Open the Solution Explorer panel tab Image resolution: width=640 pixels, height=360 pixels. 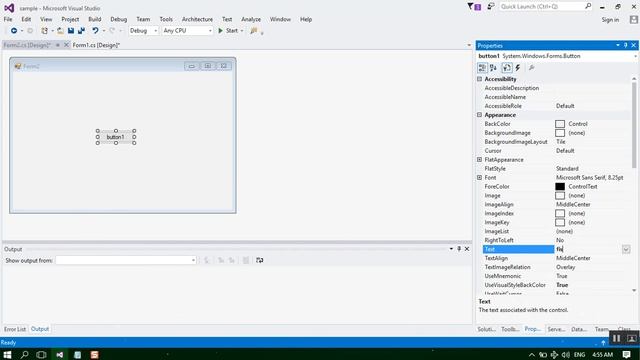point(487,329)
